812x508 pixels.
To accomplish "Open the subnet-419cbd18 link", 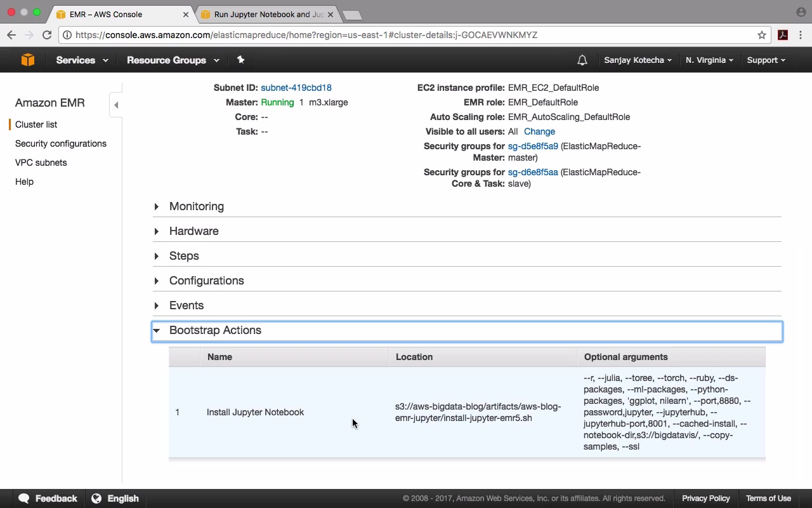I will (x=296, y=88).
